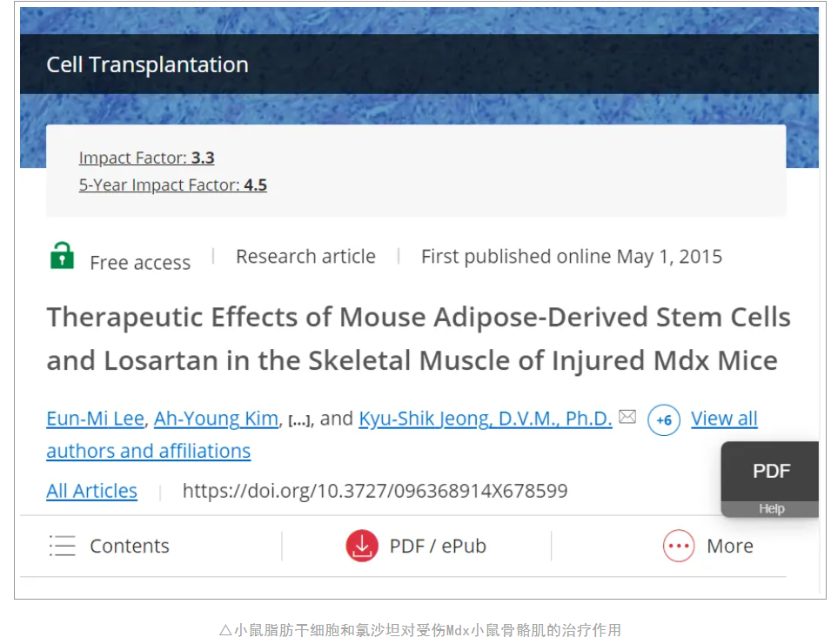Screen dimensions: 831x644
Task: Click the Contents list icon
Action: point(63,546)
